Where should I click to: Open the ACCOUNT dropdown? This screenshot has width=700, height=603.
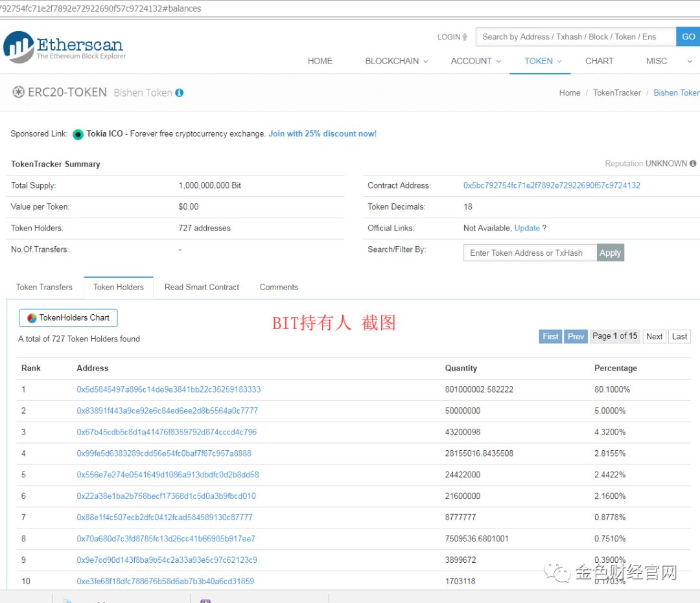(475, 61)
